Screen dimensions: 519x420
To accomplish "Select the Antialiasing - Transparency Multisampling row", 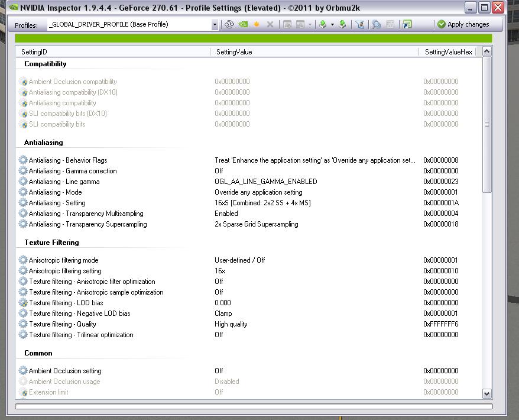I will (x=248, y=214).
